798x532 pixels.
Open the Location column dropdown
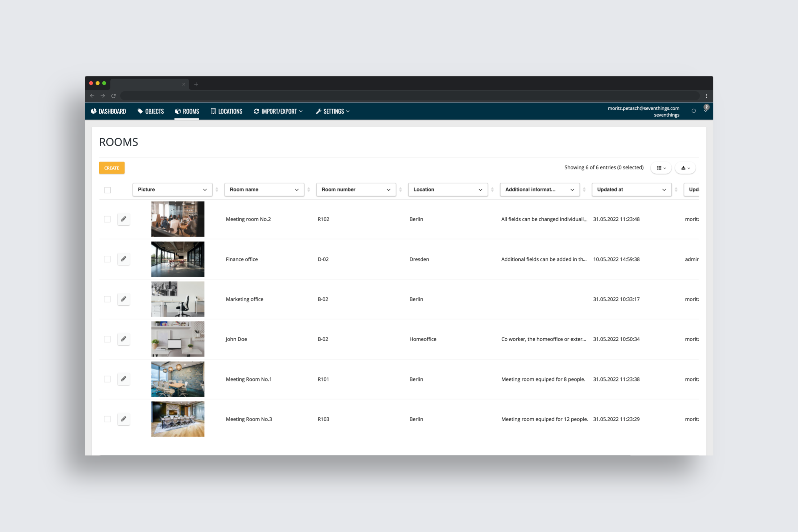coord(448,190)
